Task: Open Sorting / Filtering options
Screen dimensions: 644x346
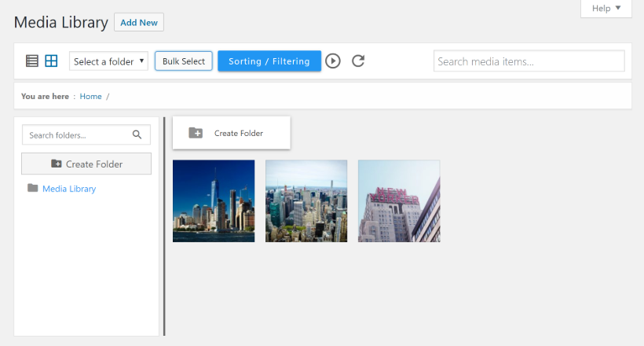Action: (269, 61)
